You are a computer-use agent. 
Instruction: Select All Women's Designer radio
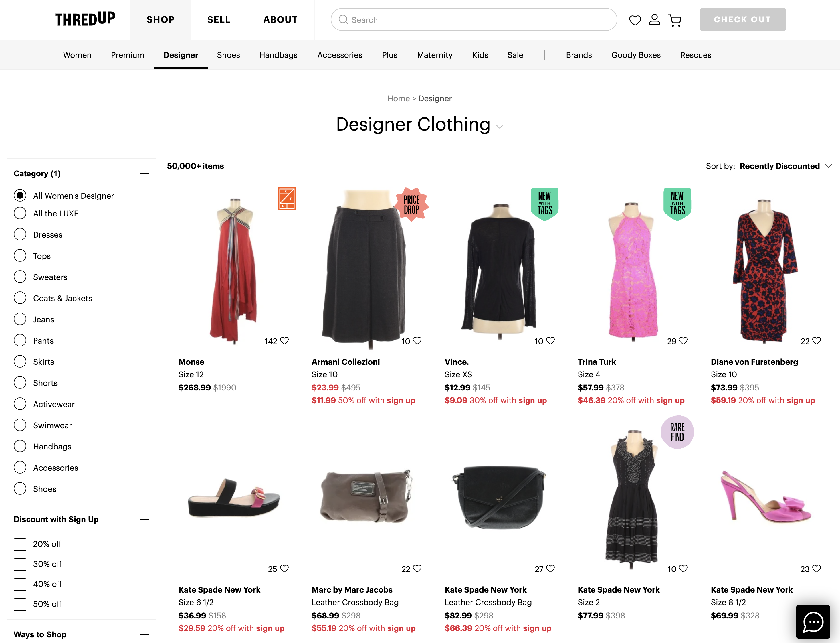point(20,196)
